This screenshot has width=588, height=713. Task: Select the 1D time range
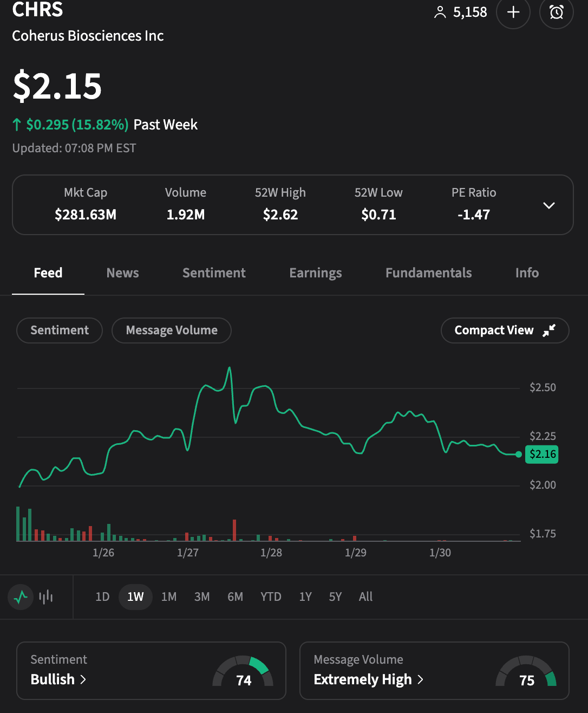[x=102, y=597]
